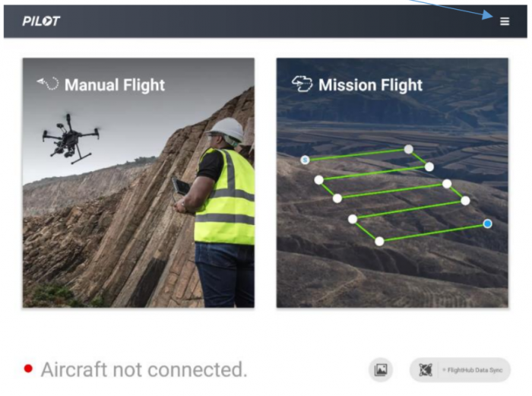Open the Manual Flight title
Screen dimensions: 532x396
point(115,85)
